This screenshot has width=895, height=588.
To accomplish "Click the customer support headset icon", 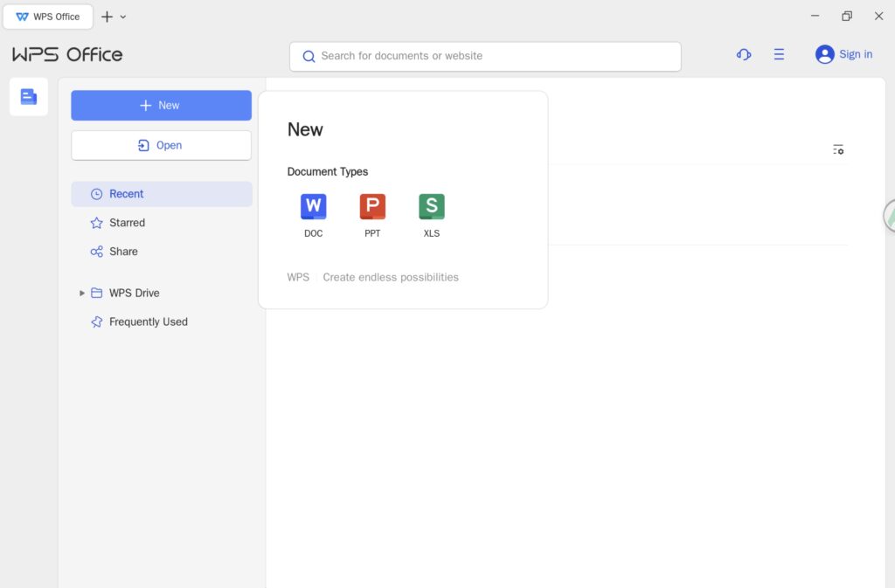I will (x=744, y=55).
